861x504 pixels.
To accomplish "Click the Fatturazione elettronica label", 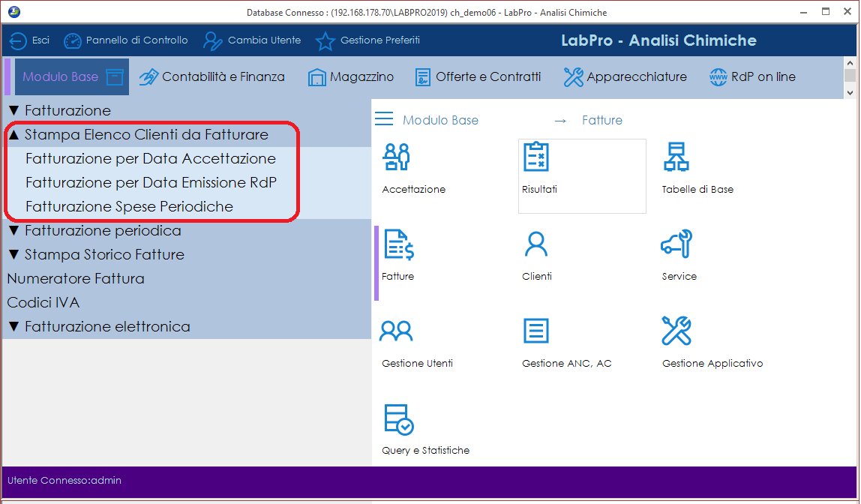I will point(107,327).
